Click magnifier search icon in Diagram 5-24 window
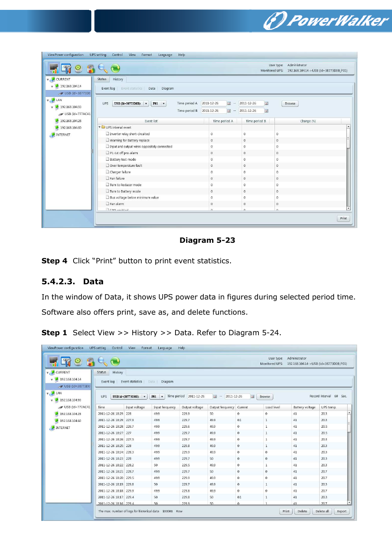The height and width of the screenshot is (555, 392). pyautogui.click(x=103, y=362)
